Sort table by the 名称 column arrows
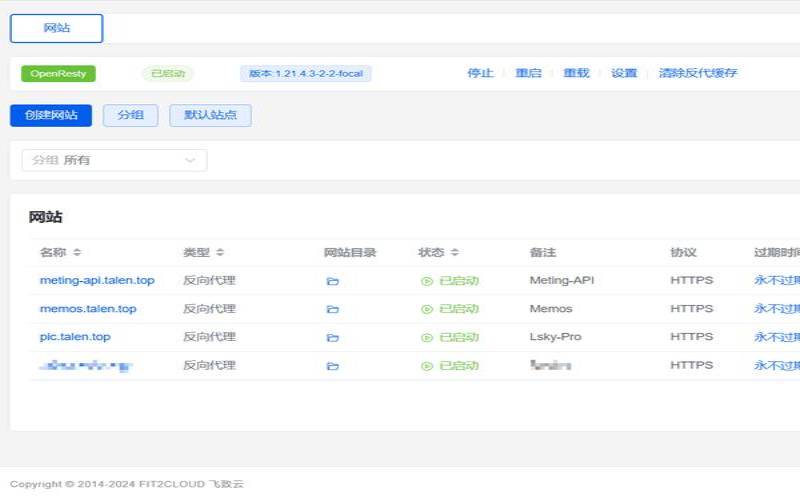Image resolution: width=800 pixels, height=500 pixels. point(77,253)
